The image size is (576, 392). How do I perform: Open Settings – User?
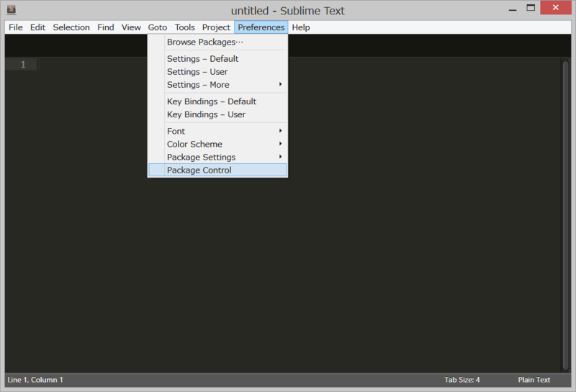[x=217, y=72]
